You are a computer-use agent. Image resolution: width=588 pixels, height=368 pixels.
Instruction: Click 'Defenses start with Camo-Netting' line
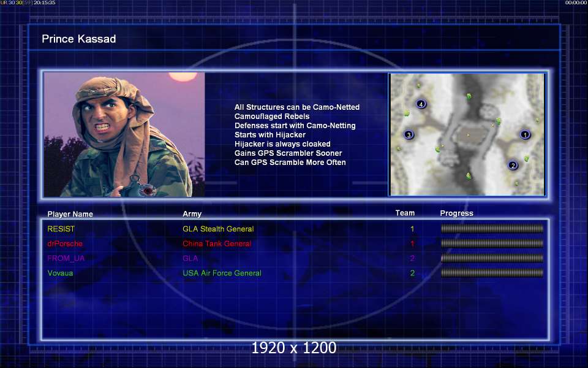tap(295, 126)
